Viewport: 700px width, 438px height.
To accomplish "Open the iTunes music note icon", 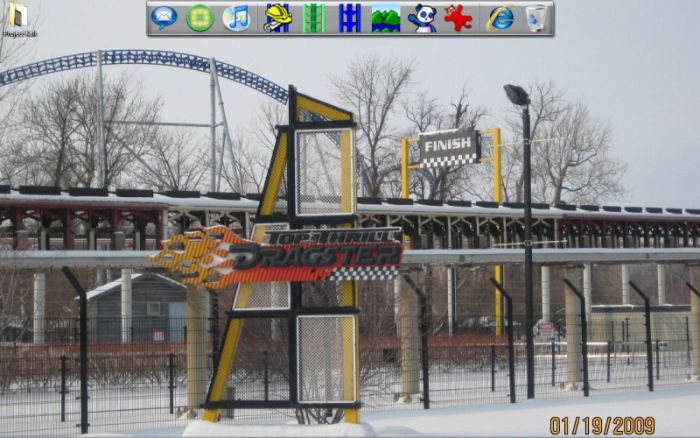I will tap(236, 18).
